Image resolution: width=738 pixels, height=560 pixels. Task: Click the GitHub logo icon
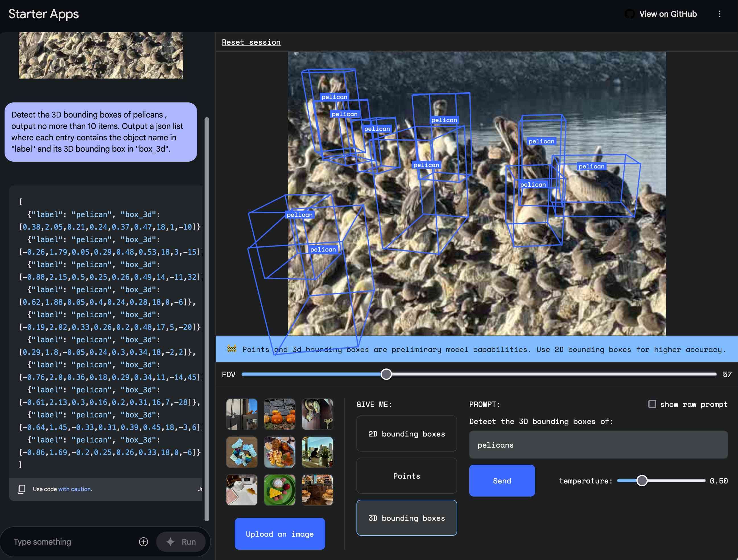click(x=629, y=14)
